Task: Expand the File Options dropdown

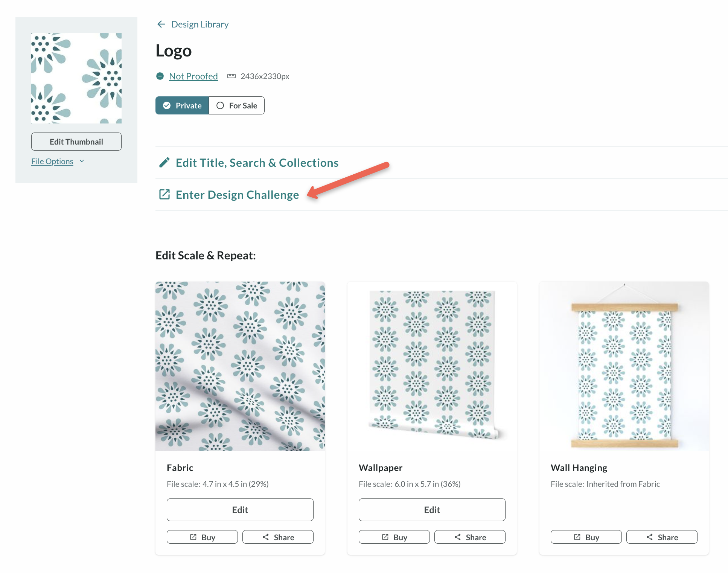Action: coord(58,162)
